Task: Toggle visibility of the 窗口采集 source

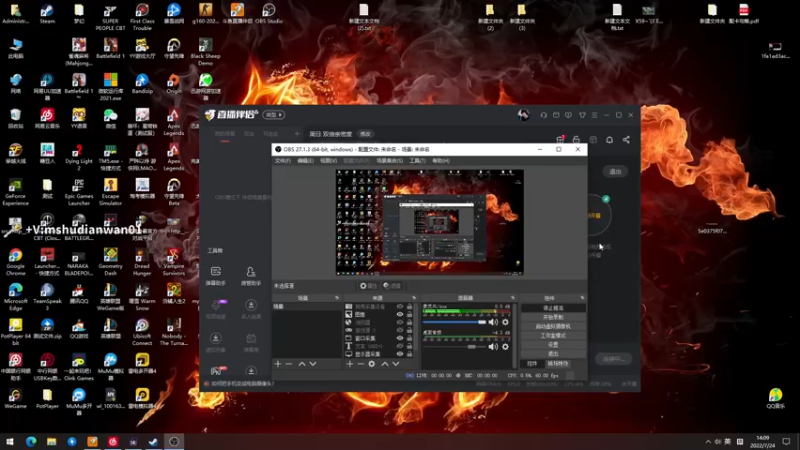Action: pyautogui.click(x=399, y=338)
